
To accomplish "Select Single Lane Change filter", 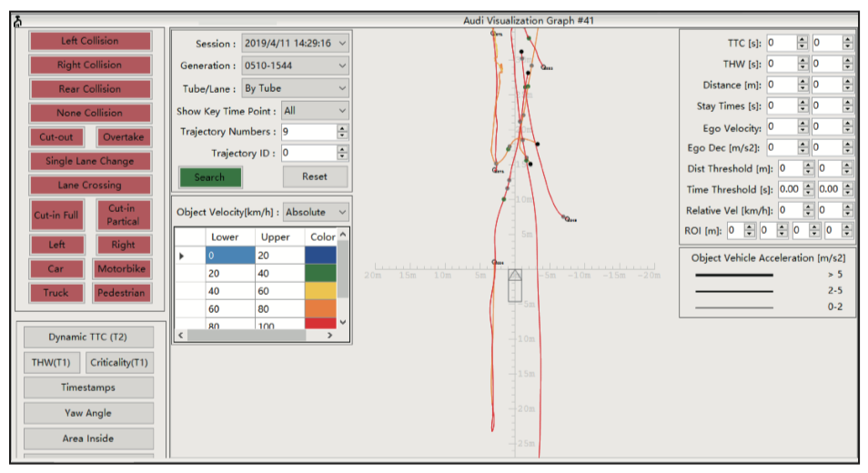I will tap(90, 161).
